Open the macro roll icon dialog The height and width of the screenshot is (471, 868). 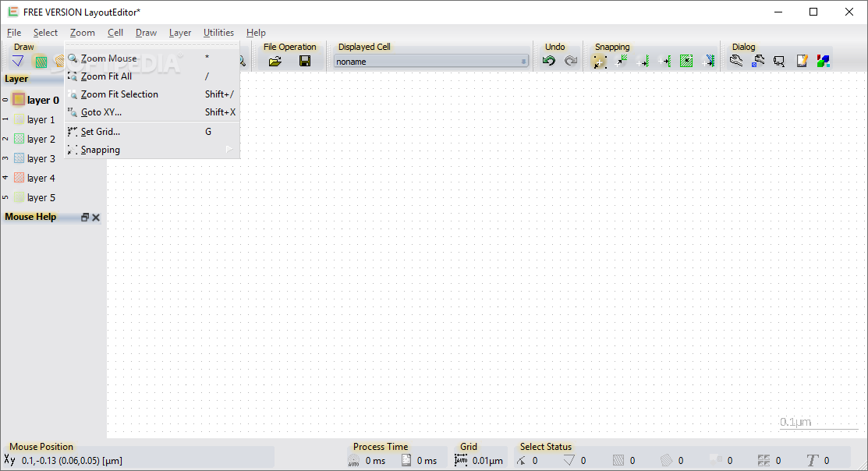(779, 62)
